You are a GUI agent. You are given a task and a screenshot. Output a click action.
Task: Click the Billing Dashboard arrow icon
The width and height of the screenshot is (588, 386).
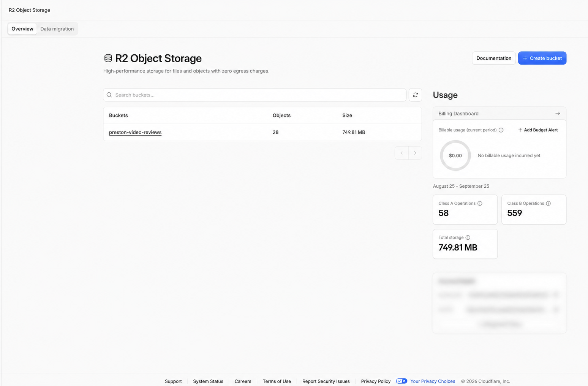coord(558,114)
